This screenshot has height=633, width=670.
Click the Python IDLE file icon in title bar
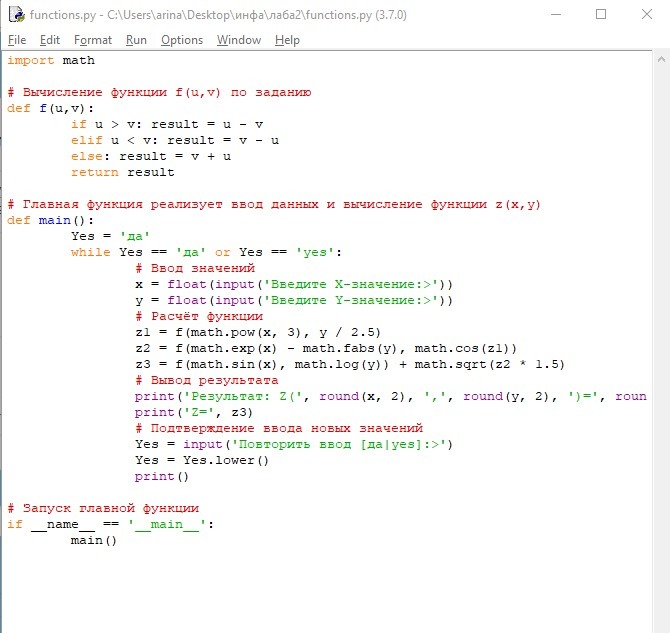click(17, 15)
